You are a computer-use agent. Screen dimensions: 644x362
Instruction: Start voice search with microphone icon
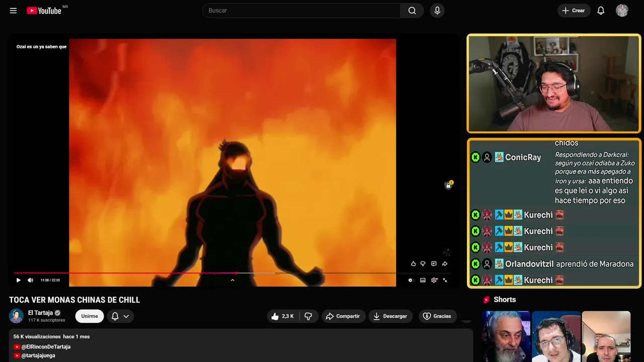[437, 11]
